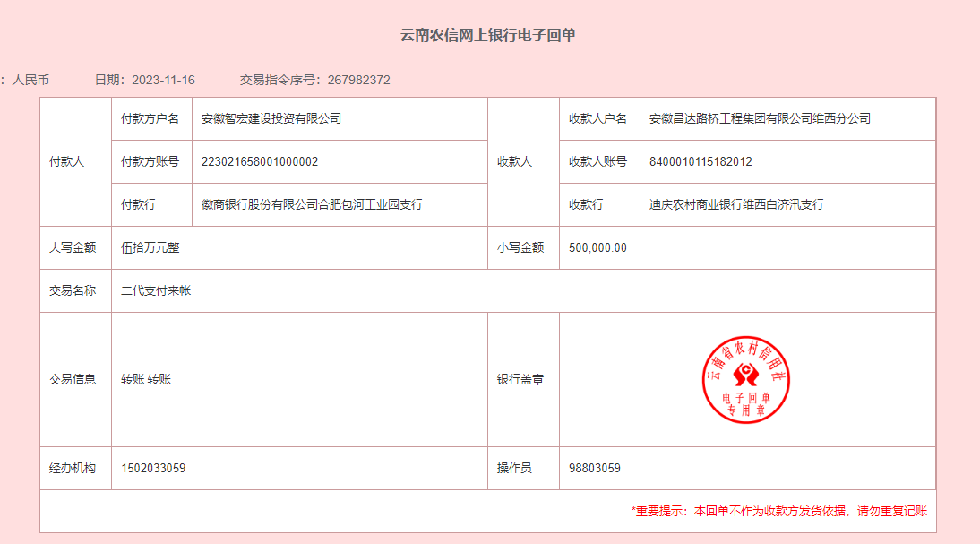Click the payee bank 迪庆农村商业银行 text

coord(736,204)
